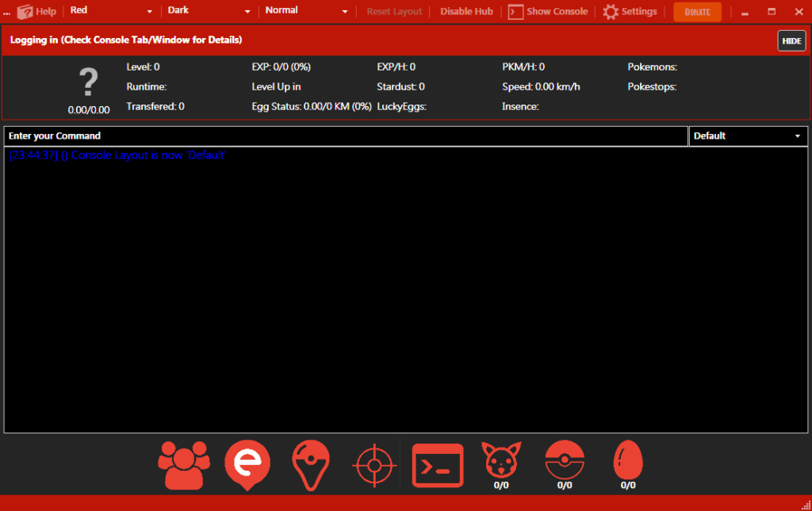This screenshot has width=812, height=511.
Task: Click the Help book icon
Action: (x=25, y=12)
